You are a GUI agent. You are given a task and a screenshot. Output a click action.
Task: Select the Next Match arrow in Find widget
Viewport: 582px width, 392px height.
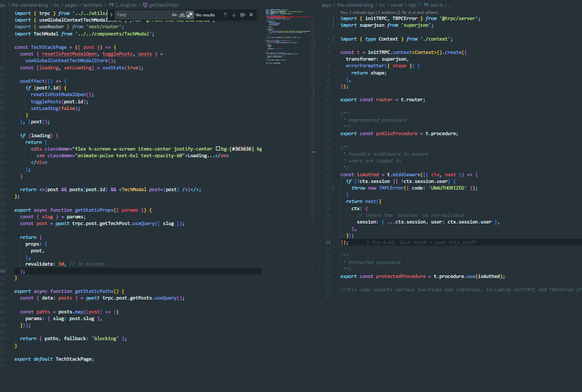pos(234,14)
